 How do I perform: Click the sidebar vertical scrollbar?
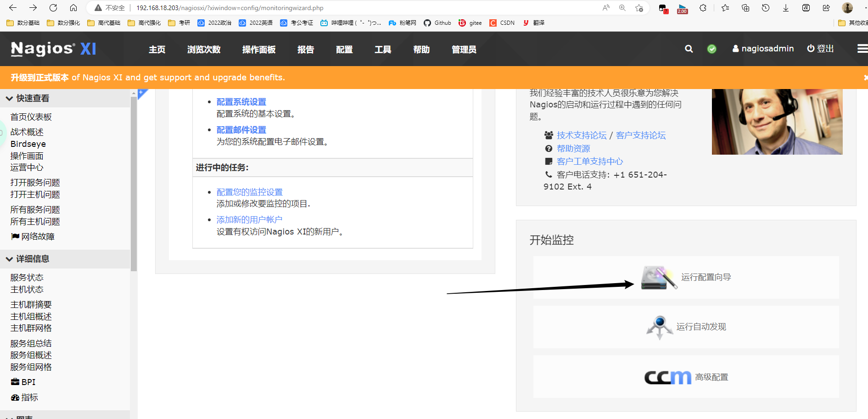click(134, 184)
